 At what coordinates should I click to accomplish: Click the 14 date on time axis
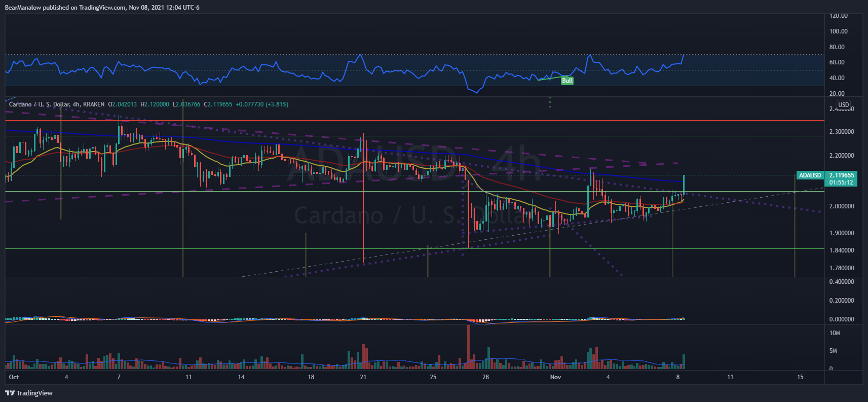(x=241, y=377)
